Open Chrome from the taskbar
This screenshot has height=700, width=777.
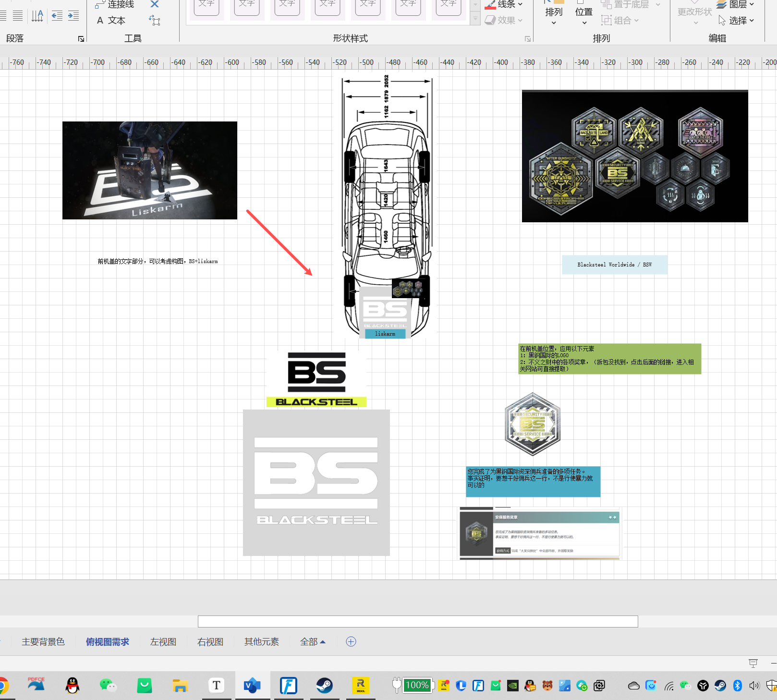3,685
